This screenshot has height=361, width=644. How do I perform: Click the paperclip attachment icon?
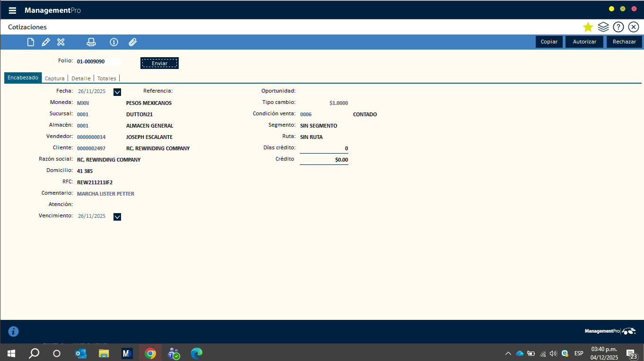click(133, 42)
